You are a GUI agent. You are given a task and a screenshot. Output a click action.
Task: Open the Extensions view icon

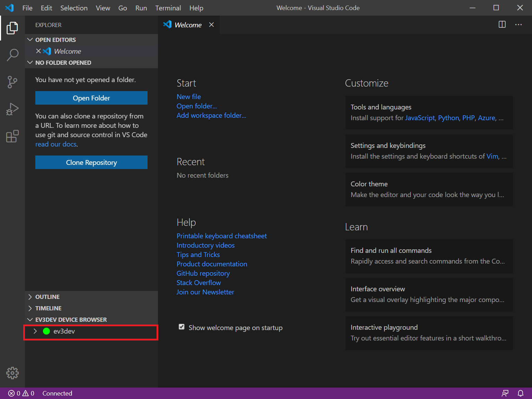point(12,136)
